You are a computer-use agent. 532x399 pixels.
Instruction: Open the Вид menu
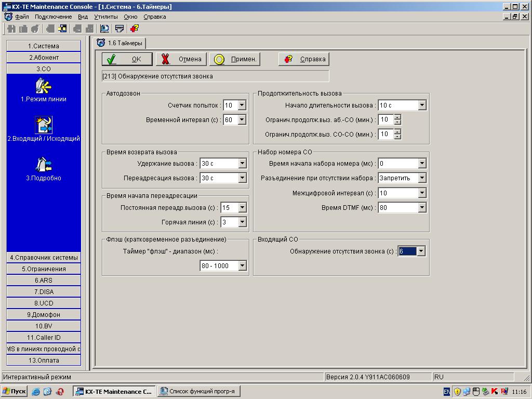(83, 17)
